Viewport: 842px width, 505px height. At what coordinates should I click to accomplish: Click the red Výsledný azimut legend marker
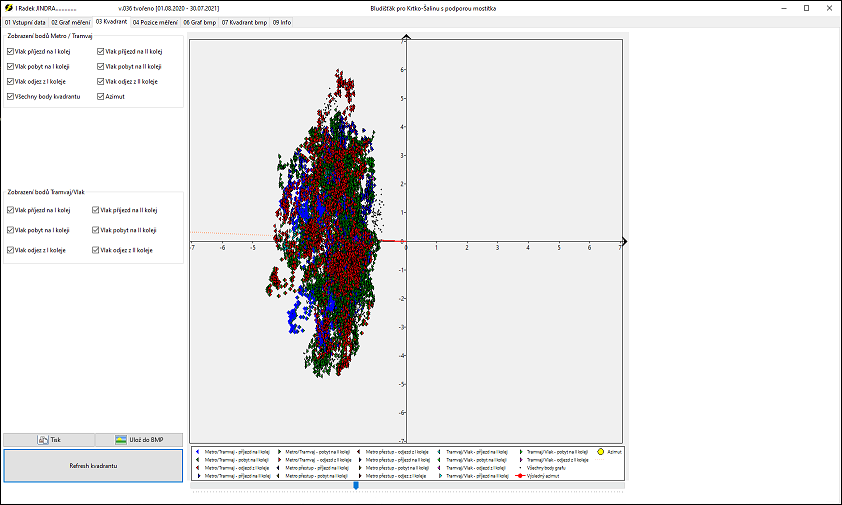tap(521, 477)
